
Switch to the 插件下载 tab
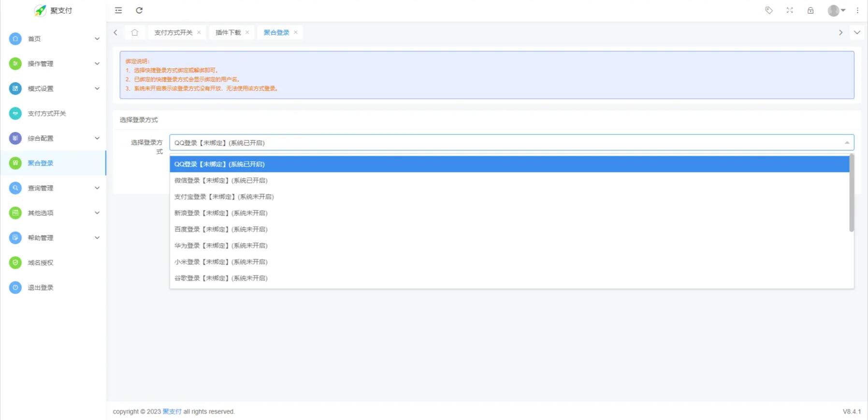tap(228, 32)
